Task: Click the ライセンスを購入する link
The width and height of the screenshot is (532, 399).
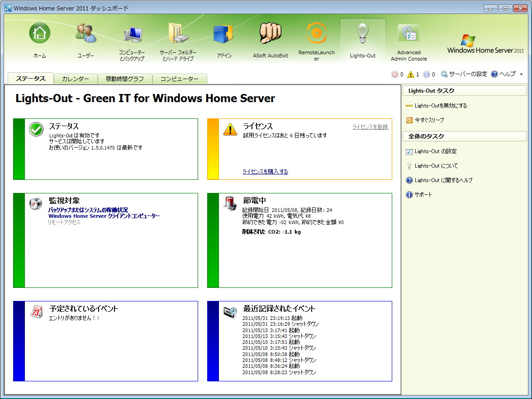Action: (x=265, y=172)
